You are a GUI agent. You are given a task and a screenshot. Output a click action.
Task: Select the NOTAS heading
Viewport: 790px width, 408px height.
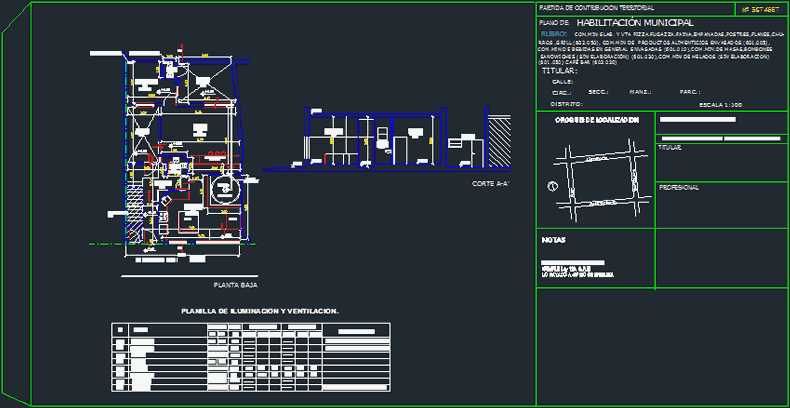pyautogui.click(x=553, y=240)
